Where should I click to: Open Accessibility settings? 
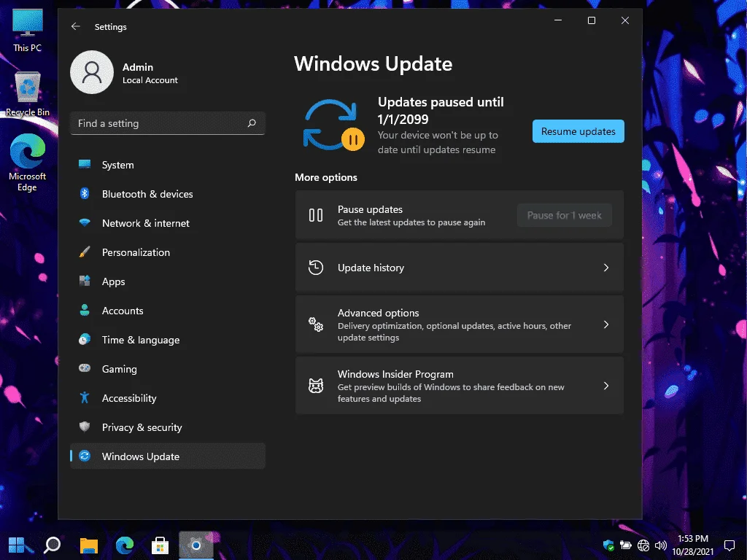tap(167, 398)
